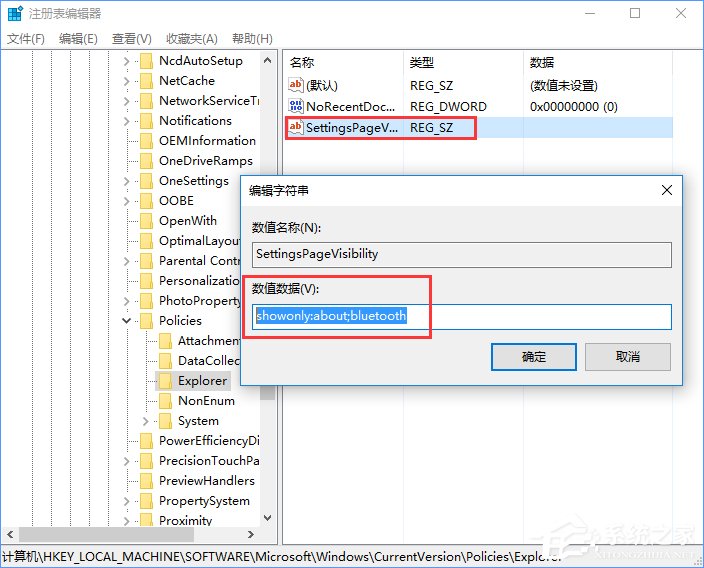Expand the NcdAutoSetup tree node

127,62
